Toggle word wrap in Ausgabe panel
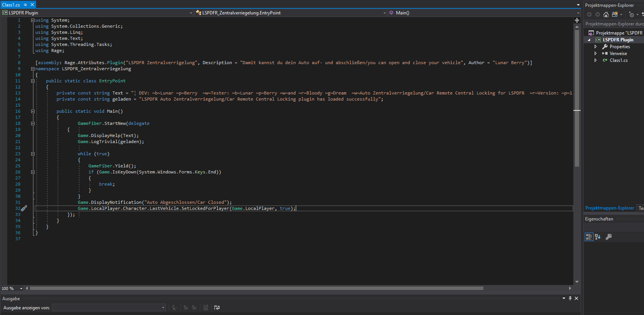 pos(217,307)
